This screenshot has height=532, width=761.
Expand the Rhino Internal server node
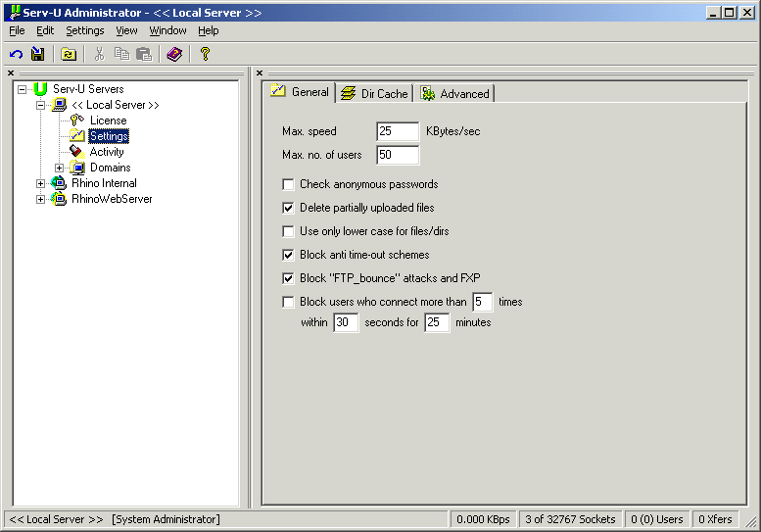coord(41,183)
